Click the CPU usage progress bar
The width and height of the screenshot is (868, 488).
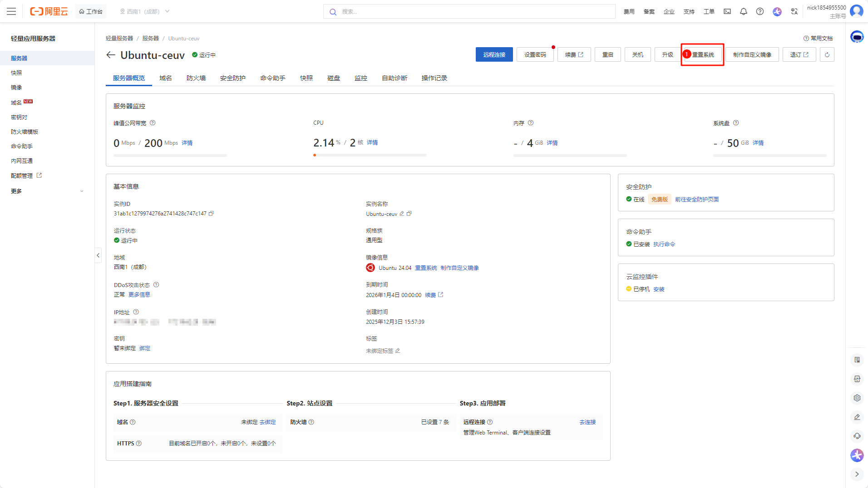tap(370, 155)
